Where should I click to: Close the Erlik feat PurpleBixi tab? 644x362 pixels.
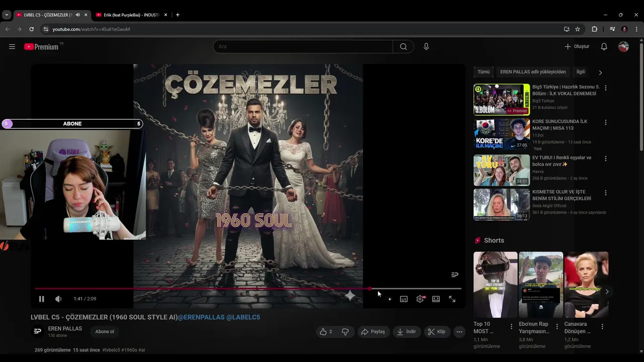pos(166,15)
